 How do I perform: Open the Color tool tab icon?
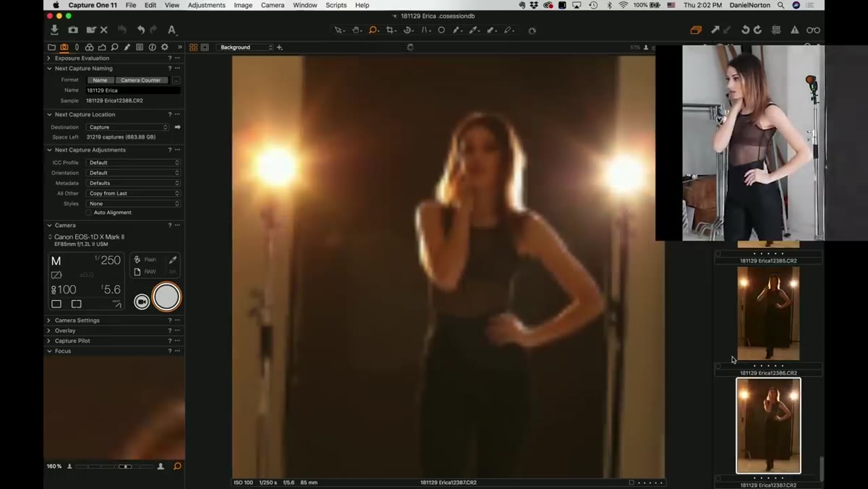pyautogui.click(x=89, y=47)
